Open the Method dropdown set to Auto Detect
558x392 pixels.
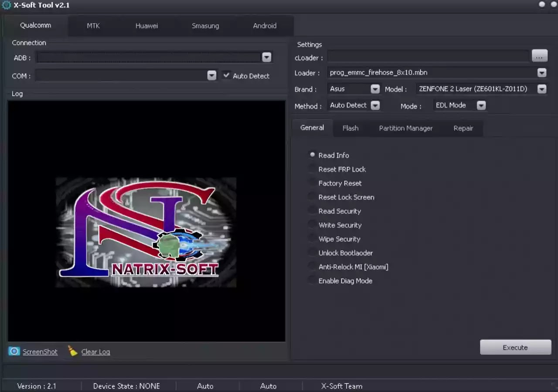click(375, 105)
